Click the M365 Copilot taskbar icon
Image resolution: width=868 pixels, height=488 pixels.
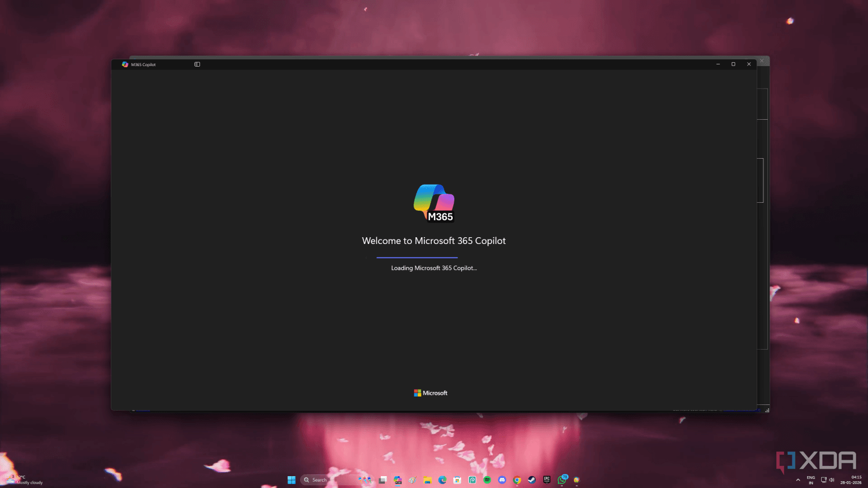click(x=398, y=480)
